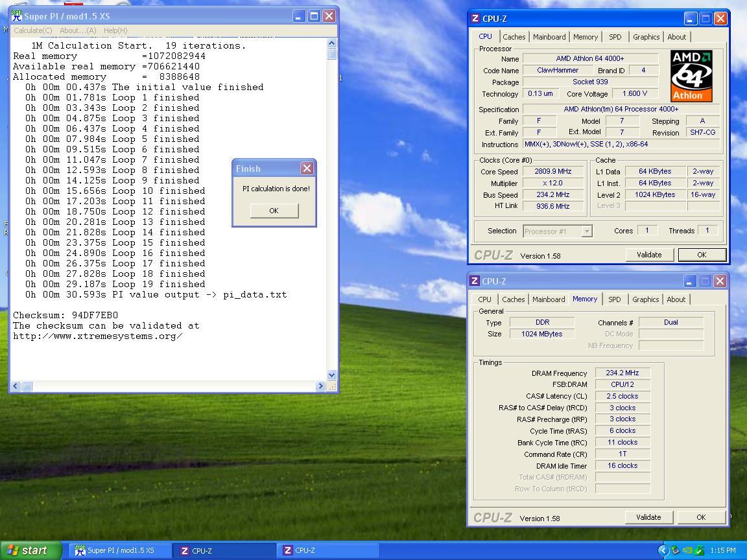
Task: Select SPD tab in top CPU-Z window
Action: (615, 37)
